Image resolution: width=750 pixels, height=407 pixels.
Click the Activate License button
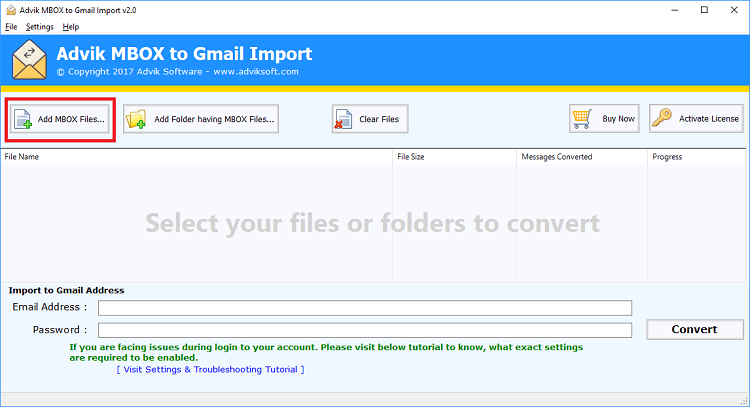696,119
